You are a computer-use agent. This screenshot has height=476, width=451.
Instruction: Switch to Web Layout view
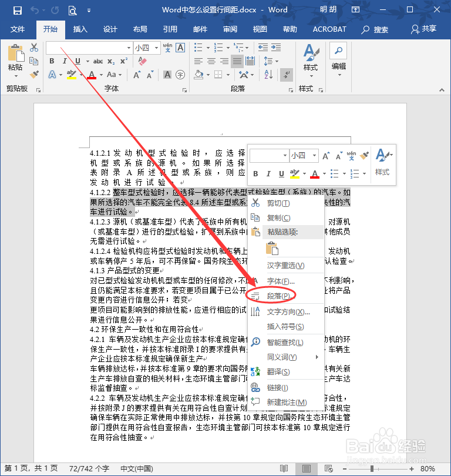(x=329, y=468)
